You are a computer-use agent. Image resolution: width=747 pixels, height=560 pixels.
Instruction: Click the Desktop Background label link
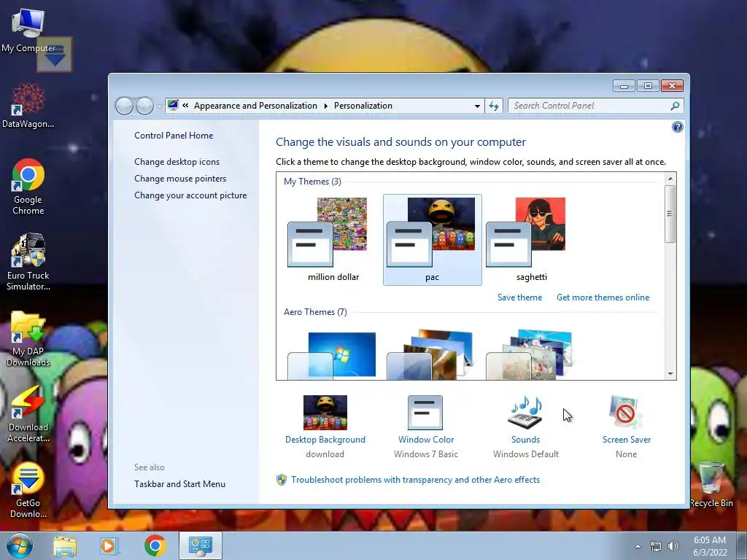tap(325, 440)
